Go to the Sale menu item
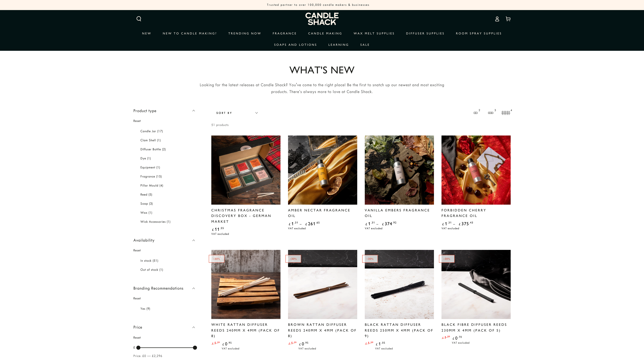Image resolution: width=644 pixels, height=362 pixels. [365, 45]
